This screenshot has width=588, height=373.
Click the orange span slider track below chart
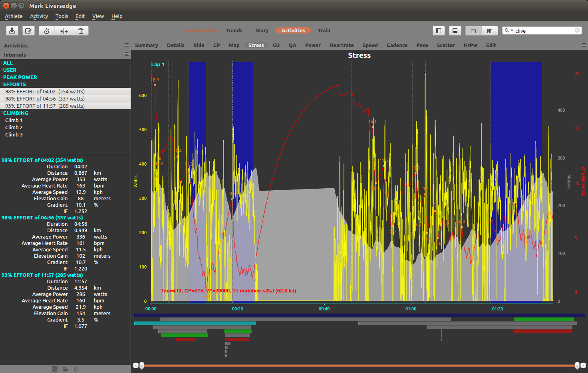359,365
